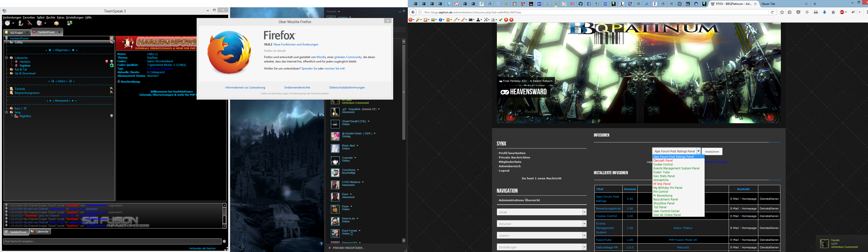Screen dimensions: 868x252
Task: Select Shoutbox Panel from infusion list
Action: 664,203
